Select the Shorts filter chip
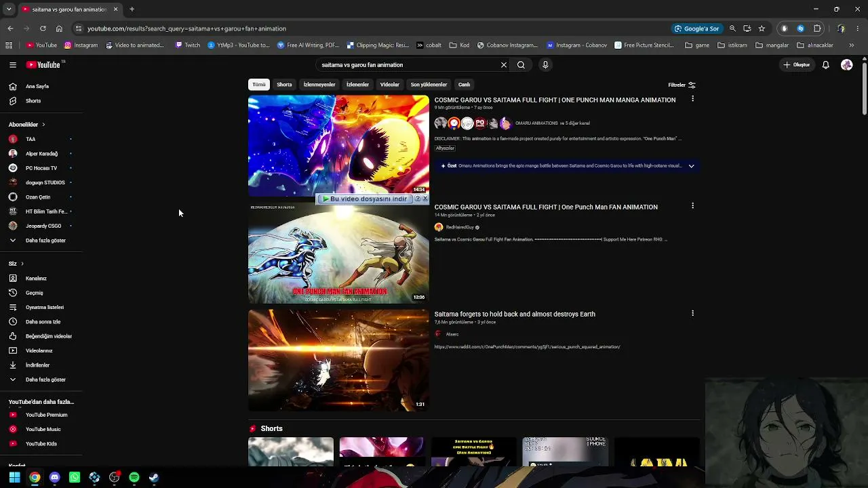 click(284, 85)
